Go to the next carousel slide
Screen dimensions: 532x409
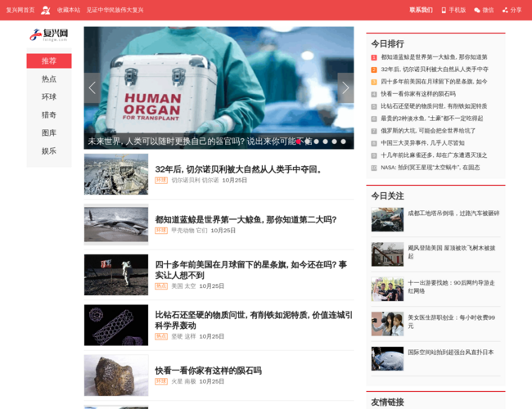click(345, 88)
